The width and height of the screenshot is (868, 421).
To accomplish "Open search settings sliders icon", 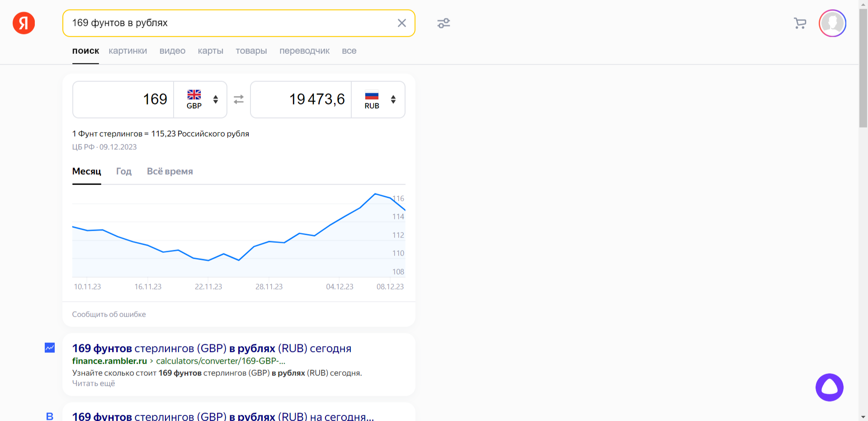I will coord(443,23).
